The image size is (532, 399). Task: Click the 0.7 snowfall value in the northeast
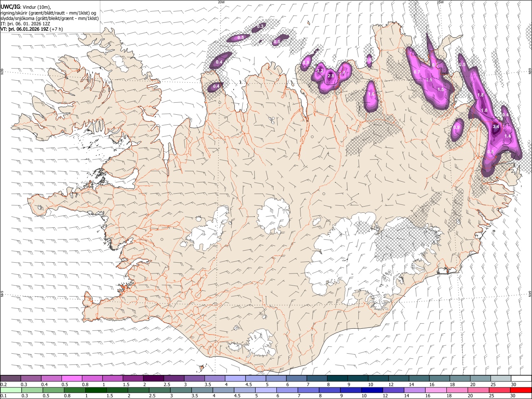417,72
